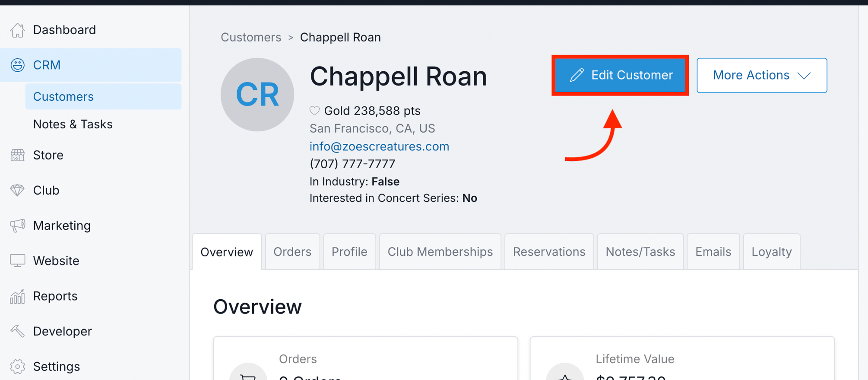The width and height of the screenshot is (868, 380).
Task: Click the Store shopfront icon
Action: (17, 155)
